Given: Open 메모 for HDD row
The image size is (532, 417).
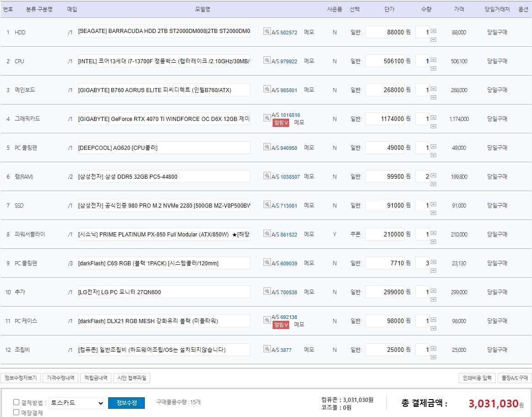Looking at the screenshot, I should tap(309, 32).
